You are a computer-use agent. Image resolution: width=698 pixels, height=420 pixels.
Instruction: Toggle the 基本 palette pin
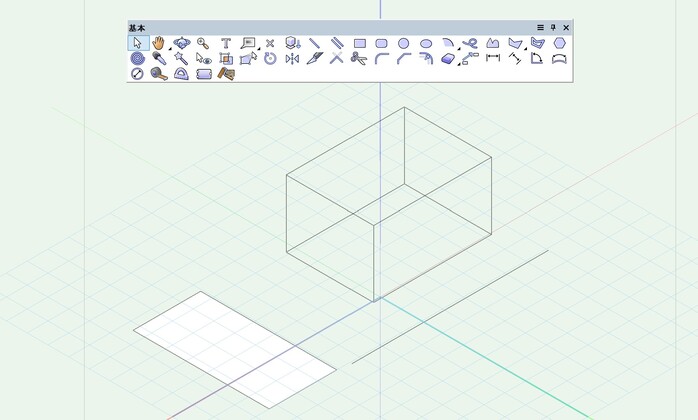click(x=553, y=28)
